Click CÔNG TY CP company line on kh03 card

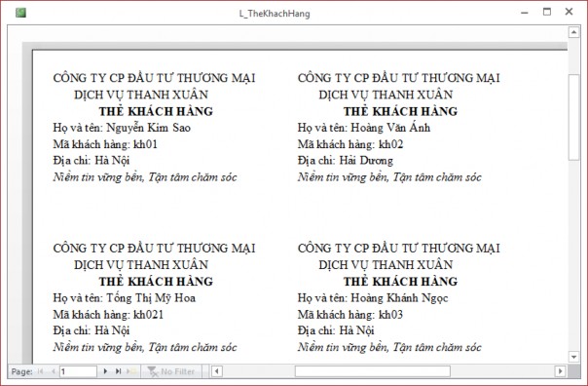[x=398, y=249]
